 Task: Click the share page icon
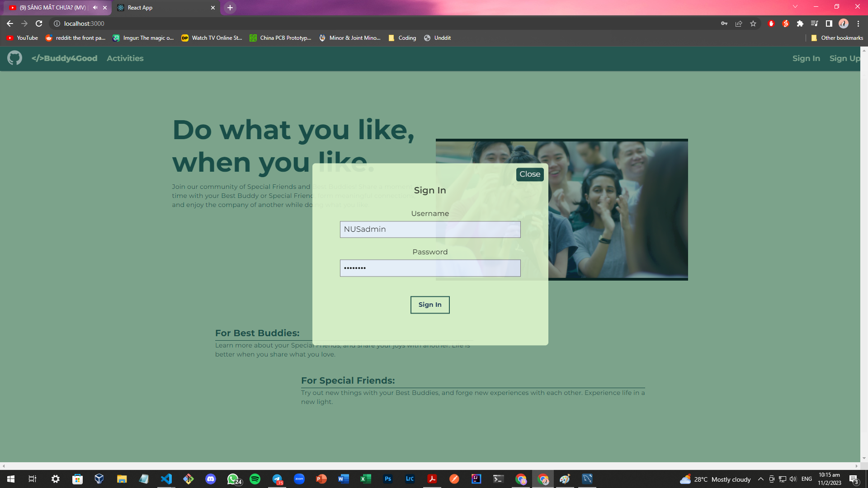[739, 23]
